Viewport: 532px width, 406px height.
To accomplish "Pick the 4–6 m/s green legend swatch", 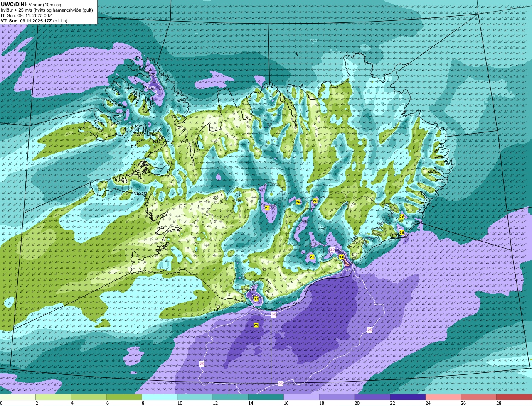I will pyautogui.click(x=89, y=397).
